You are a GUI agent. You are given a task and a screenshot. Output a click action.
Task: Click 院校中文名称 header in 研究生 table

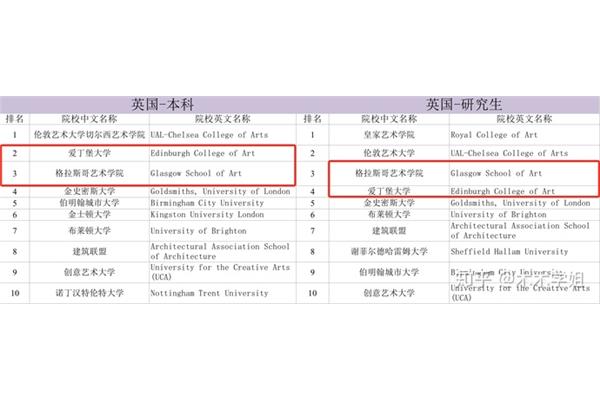click(x=389, y=119)
